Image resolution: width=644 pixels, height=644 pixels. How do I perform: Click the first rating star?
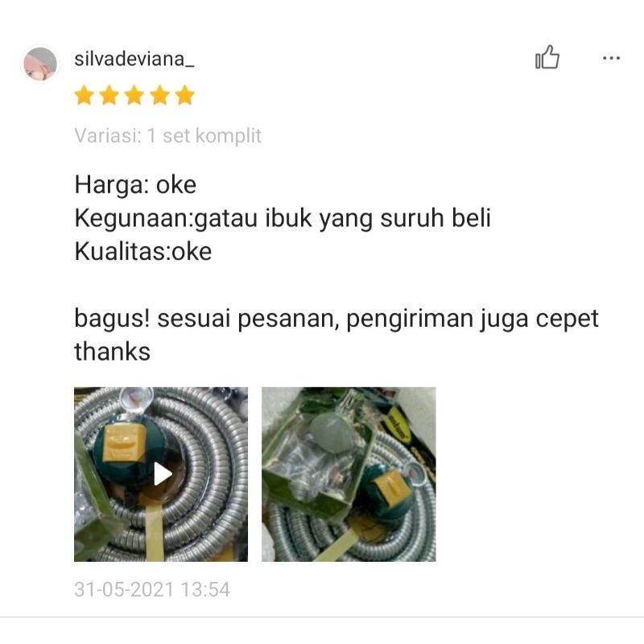point(85,95)
